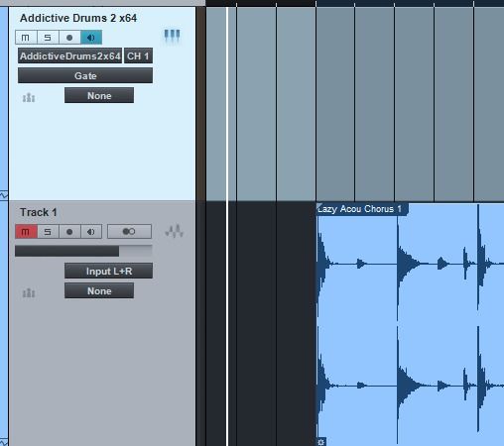The image size is (504, 446).
Task: Open the None dropdown on Addictive Drums track
Action: click(99, 95)
